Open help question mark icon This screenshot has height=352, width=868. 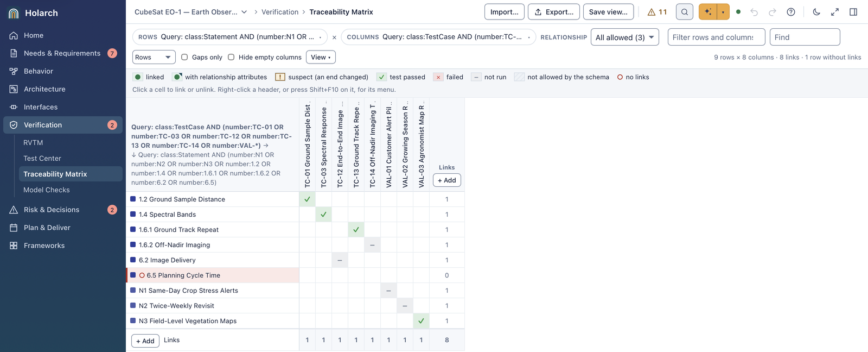tap(791, 12)
